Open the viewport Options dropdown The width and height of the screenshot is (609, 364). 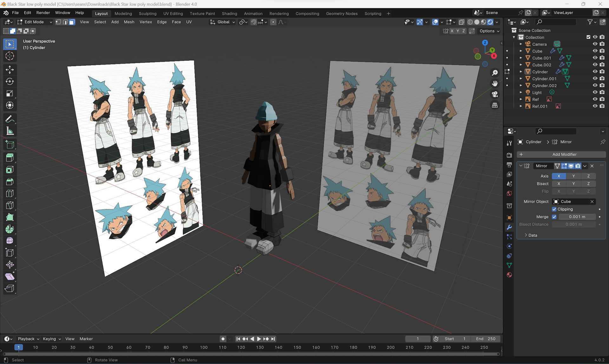pyautogui.click(x=489, y=31)
